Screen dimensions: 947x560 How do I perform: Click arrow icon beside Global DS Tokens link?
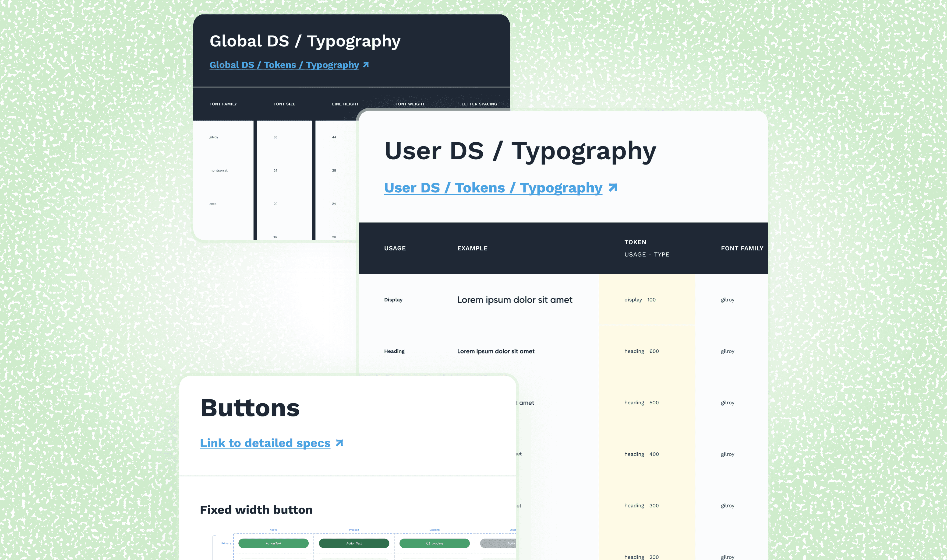coord(365,65)
